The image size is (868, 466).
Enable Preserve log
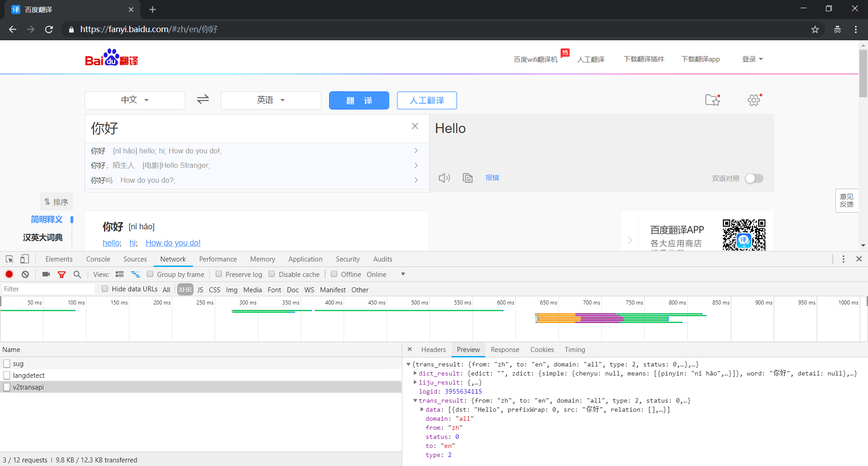click(219, 274)
